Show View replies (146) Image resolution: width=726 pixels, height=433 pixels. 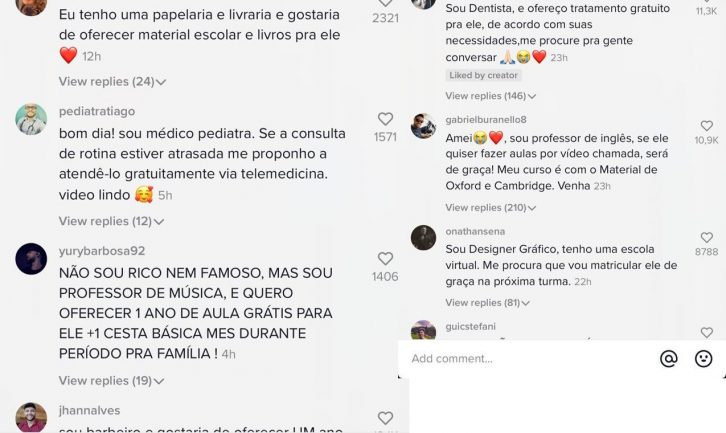pyautogui.click(x=490, y=96)
